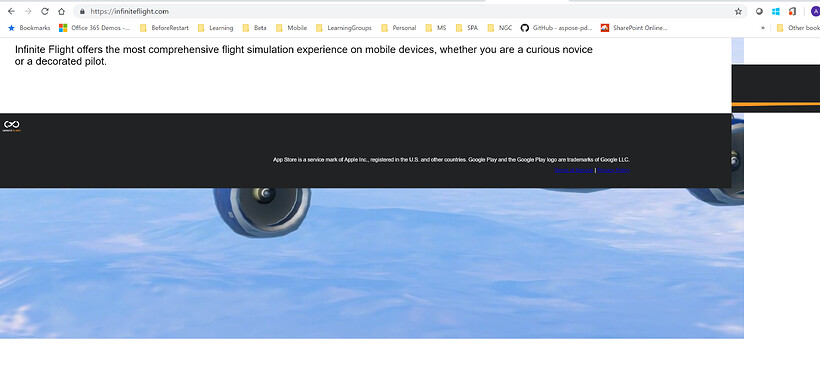Bookmark this page with the star icon
The height and width of the screenshot is (365, 820).
coord(738,11)
